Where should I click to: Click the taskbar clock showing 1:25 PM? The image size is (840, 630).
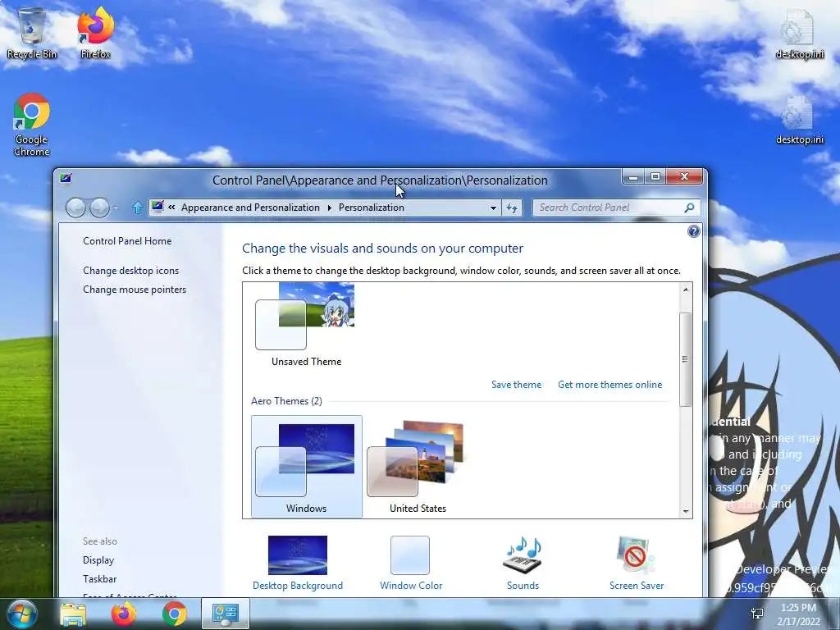(x=798, y=614)
